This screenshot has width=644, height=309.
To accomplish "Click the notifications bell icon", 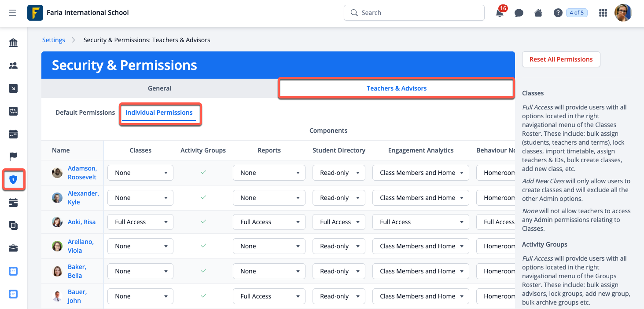I will click(x=500, y=13).
